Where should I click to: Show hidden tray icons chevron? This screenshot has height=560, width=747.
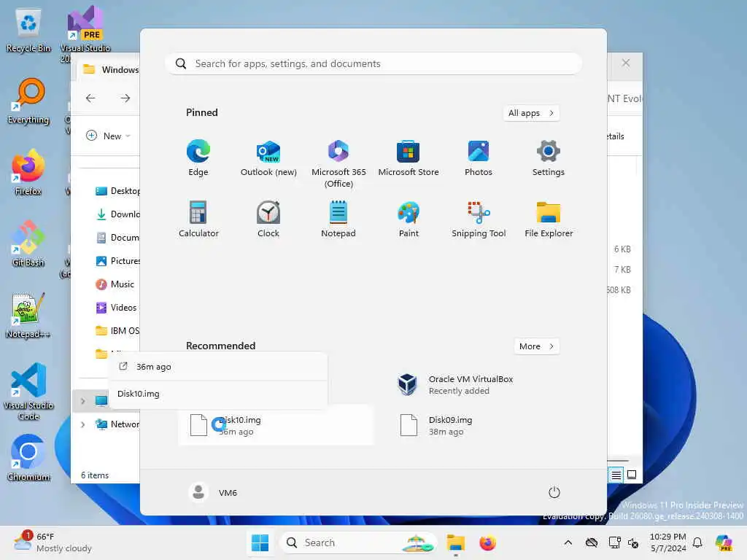(568, 542)
